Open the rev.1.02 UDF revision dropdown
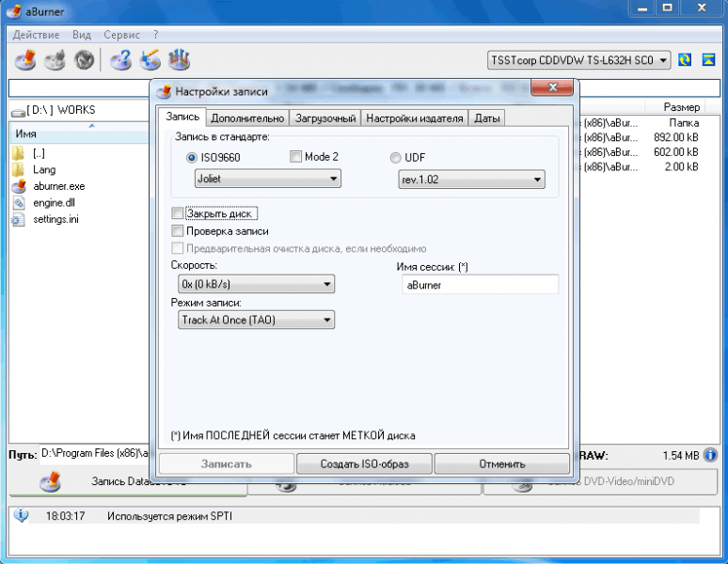This screenshot has width=728, height=564. pos(472,180)
